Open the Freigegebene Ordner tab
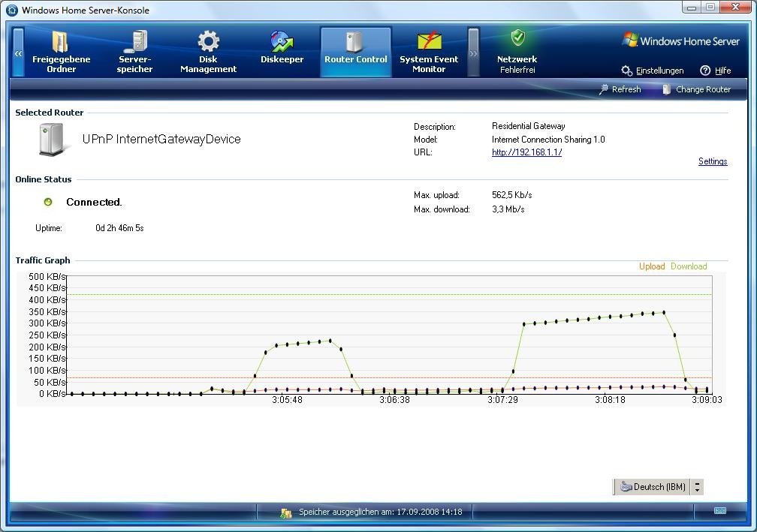Screen dimensions: 757x532 [62, 52]
